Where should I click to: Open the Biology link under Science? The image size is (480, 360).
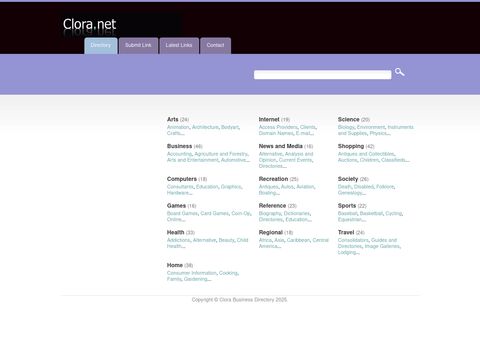346,127
